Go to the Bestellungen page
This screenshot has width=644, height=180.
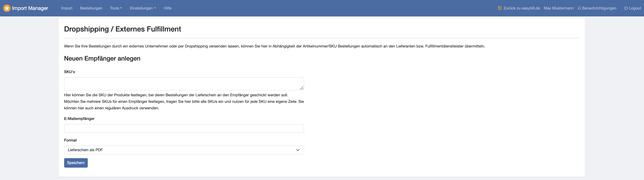click(91, 8)
